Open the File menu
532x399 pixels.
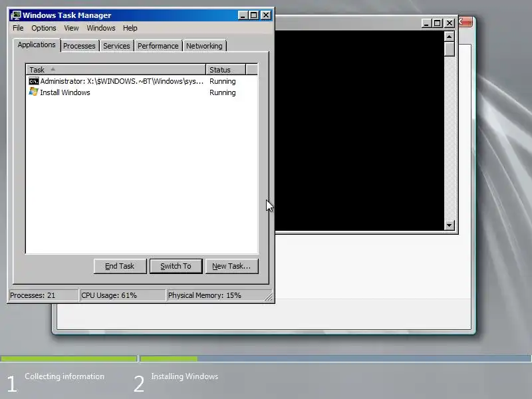point(18,28)
